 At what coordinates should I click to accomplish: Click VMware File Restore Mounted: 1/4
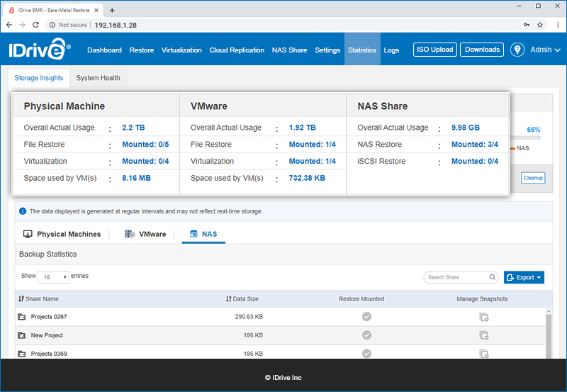pos(312,145)
